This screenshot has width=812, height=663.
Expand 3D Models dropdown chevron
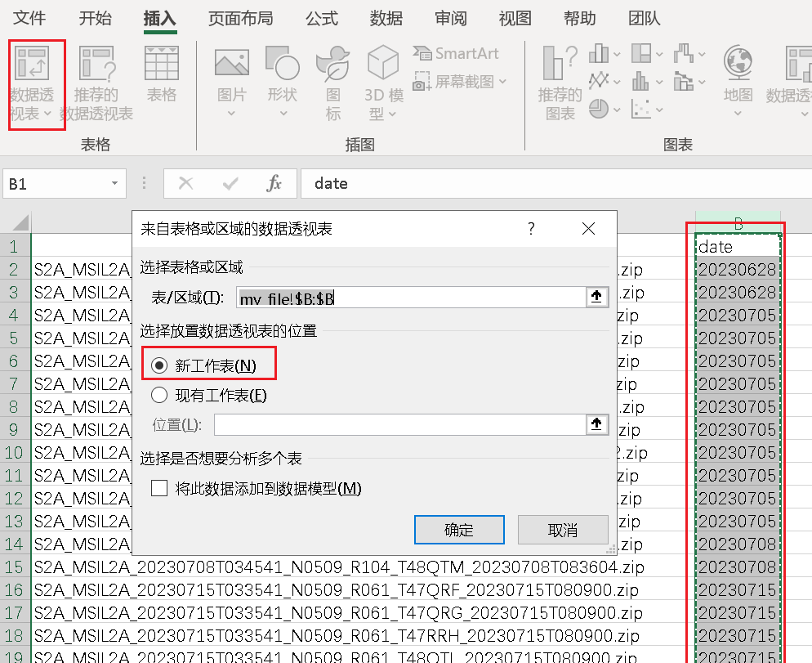392,114
